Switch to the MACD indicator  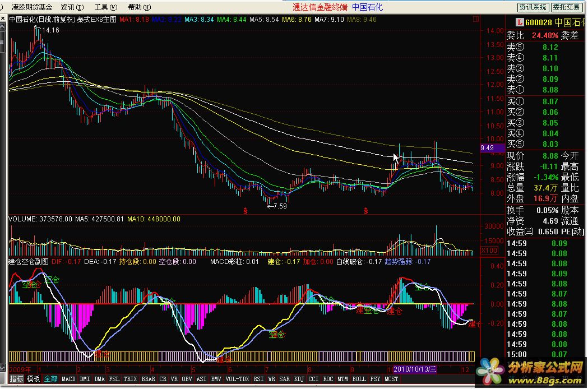pos(68,379)
